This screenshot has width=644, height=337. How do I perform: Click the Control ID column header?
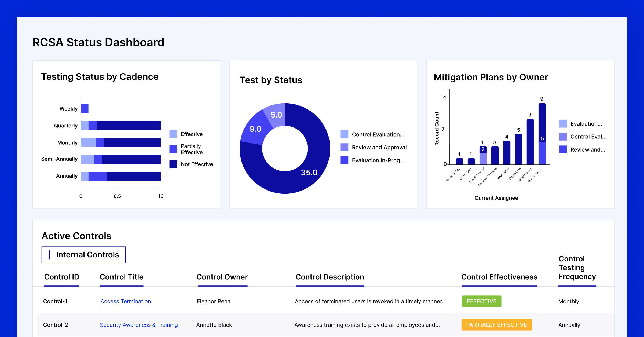[x=61, y=277]
